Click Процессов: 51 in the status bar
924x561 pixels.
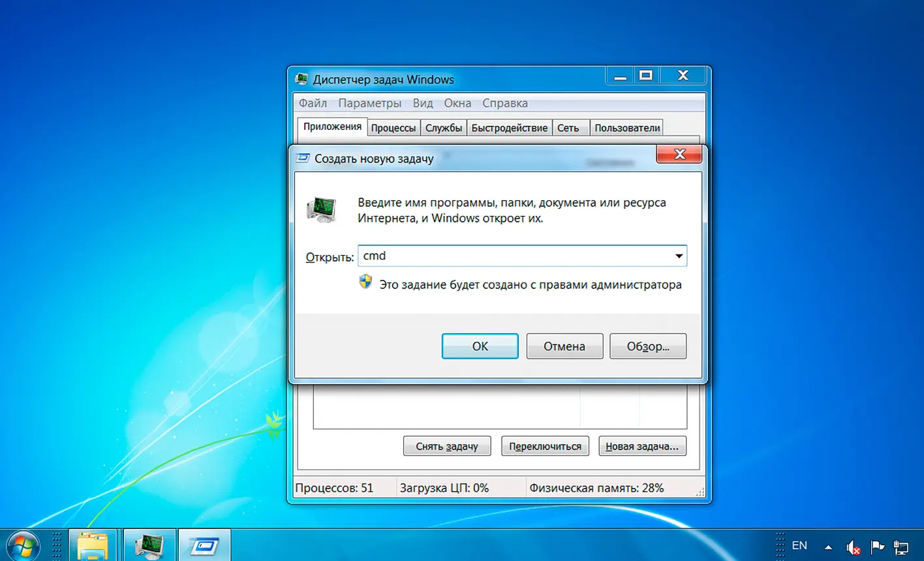335,488
